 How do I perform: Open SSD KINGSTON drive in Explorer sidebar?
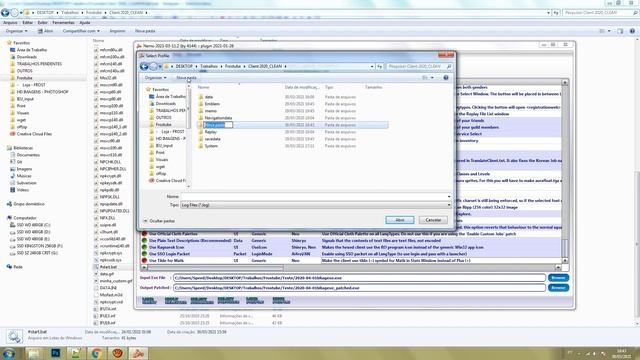(x=39, y=246)
